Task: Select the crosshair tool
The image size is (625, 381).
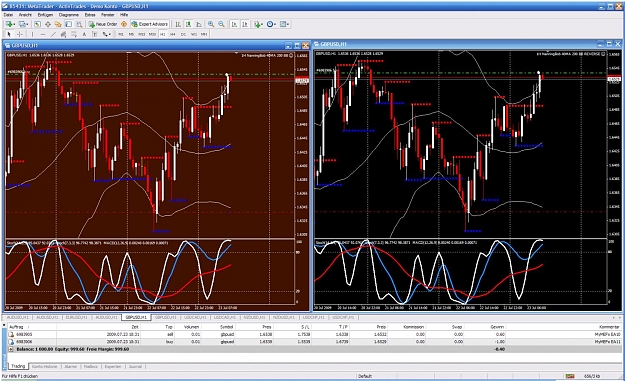Action: coord(20,34)
